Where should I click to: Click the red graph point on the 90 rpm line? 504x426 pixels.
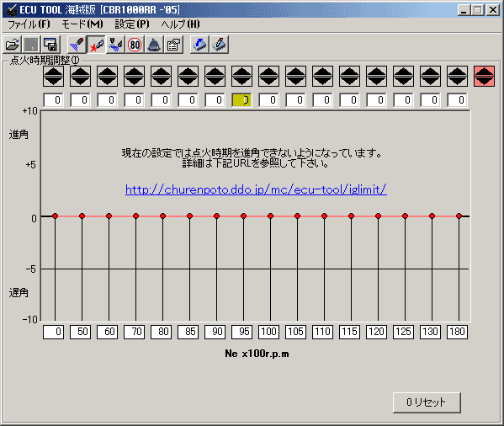(216, 216)
